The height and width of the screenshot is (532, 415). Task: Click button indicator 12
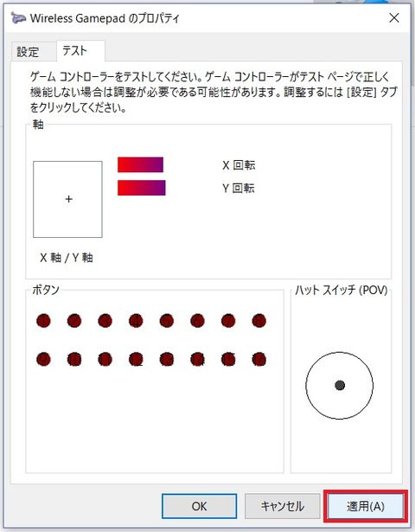pos(136,359)
